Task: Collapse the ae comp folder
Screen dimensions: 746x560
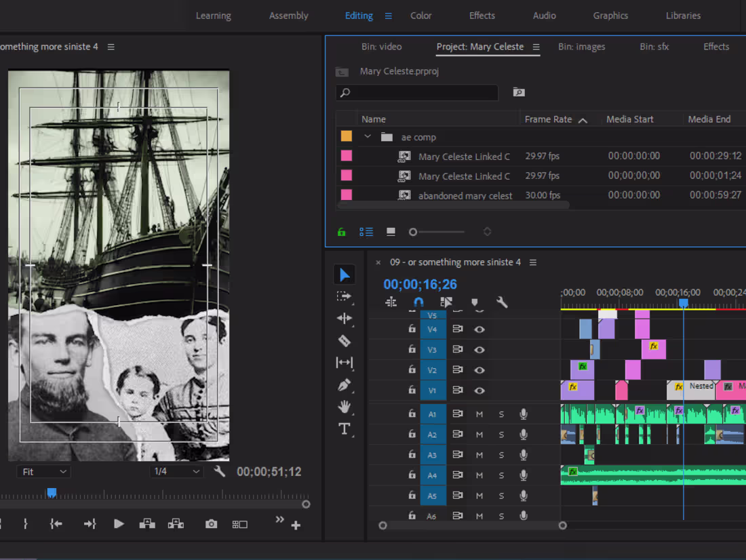Action: point(368,136)
